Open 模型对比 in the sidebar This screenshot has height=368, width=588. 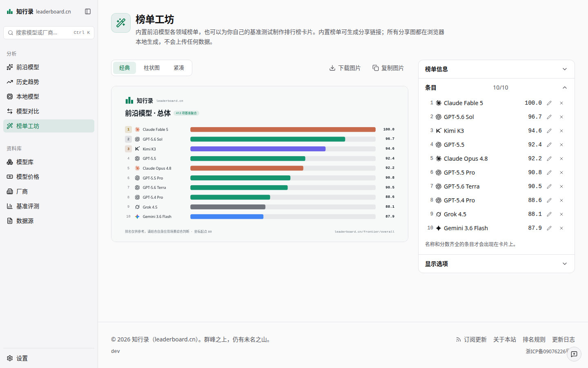coord(49,111)
